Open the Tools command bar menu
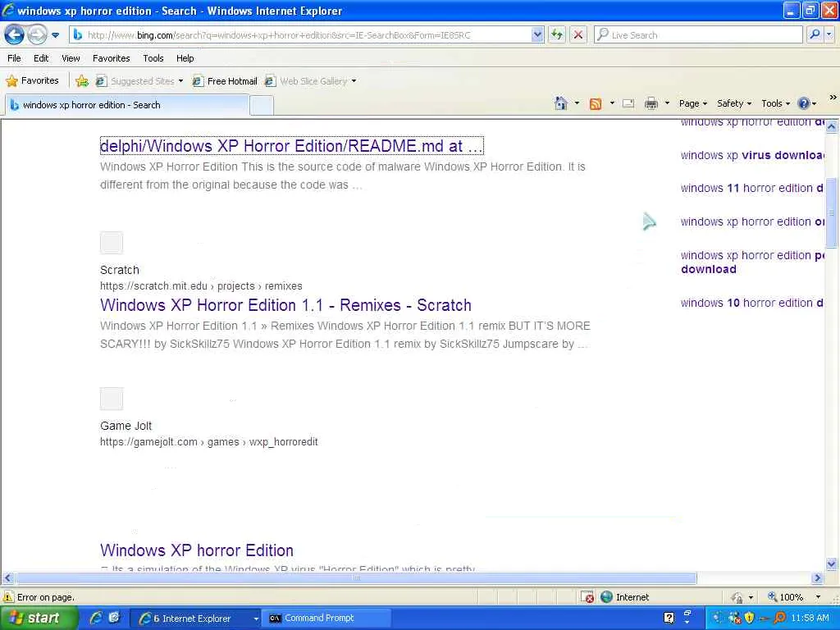This screenshot has width=840, height=630. [x=775, y=103]
